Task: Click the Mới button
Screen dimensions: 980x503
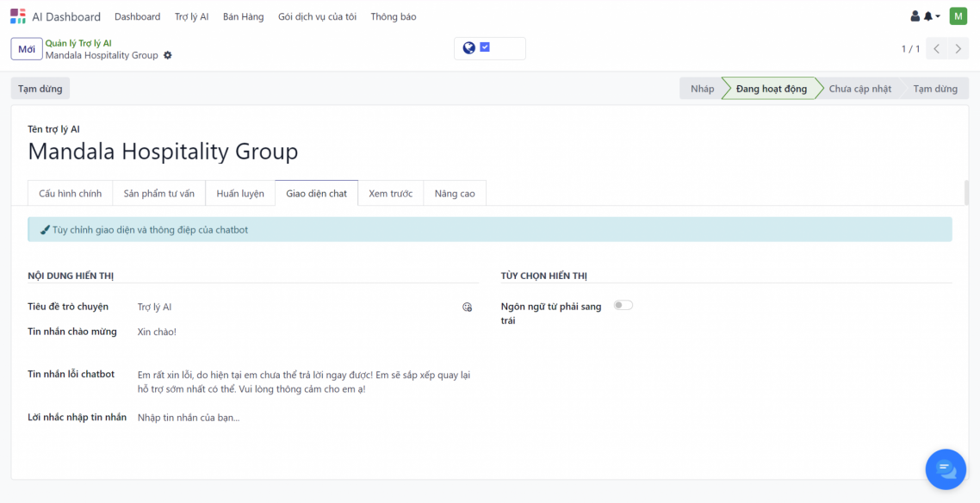Action: coord(27,49)
